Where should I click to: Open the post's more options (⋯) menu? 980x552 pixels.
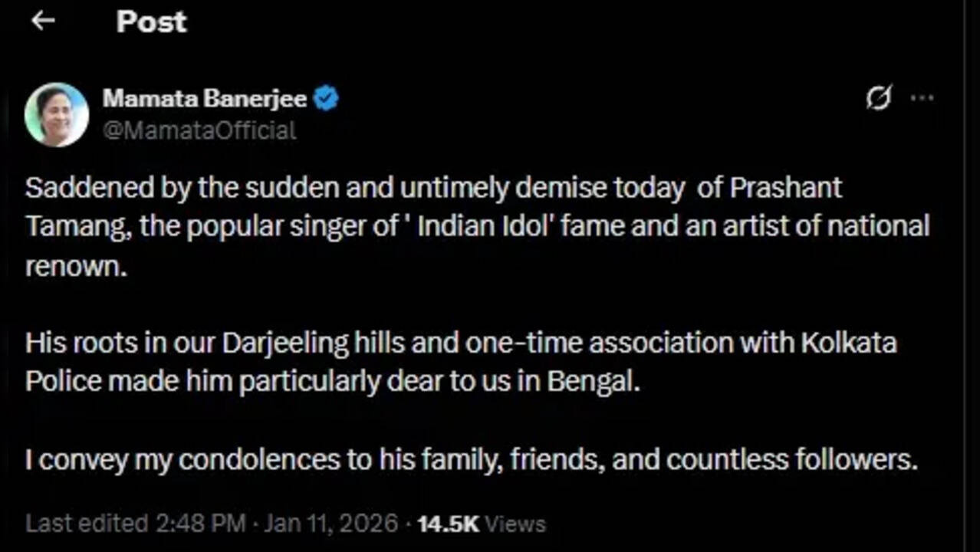click(922, 97)
